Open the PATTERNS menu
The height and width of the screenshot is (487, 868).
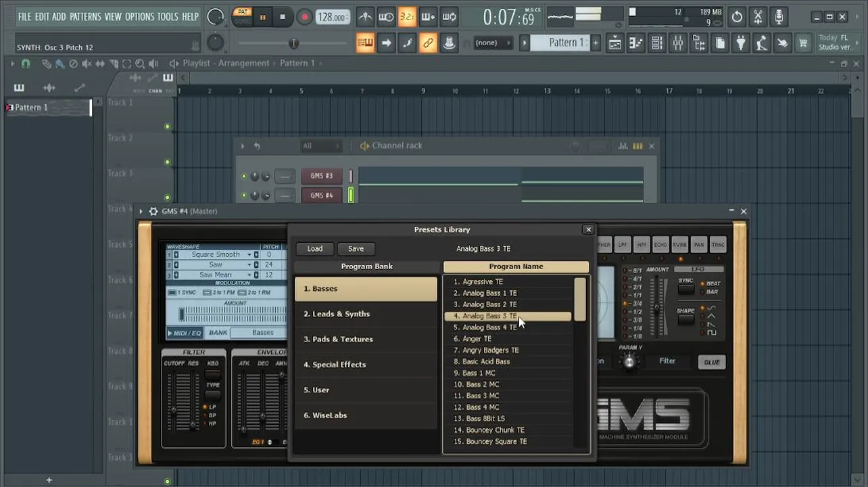click(x=85, y=17)
